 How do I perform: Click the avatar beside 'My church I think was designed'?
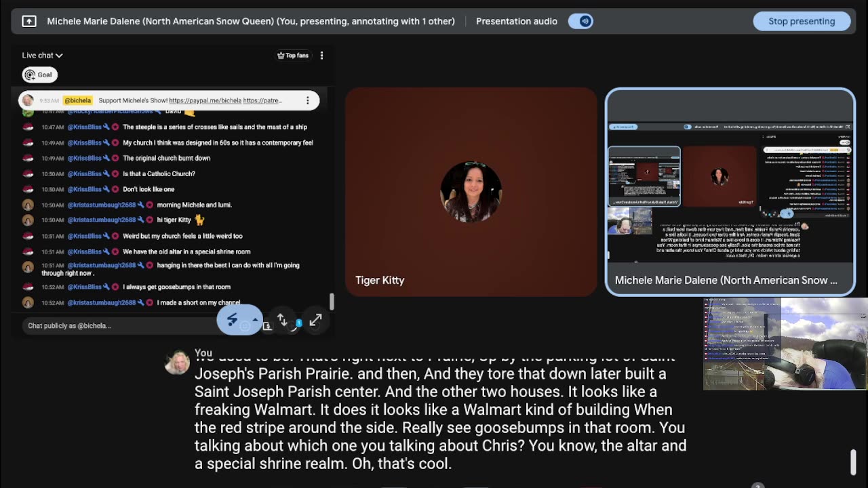tap(28, 143)
